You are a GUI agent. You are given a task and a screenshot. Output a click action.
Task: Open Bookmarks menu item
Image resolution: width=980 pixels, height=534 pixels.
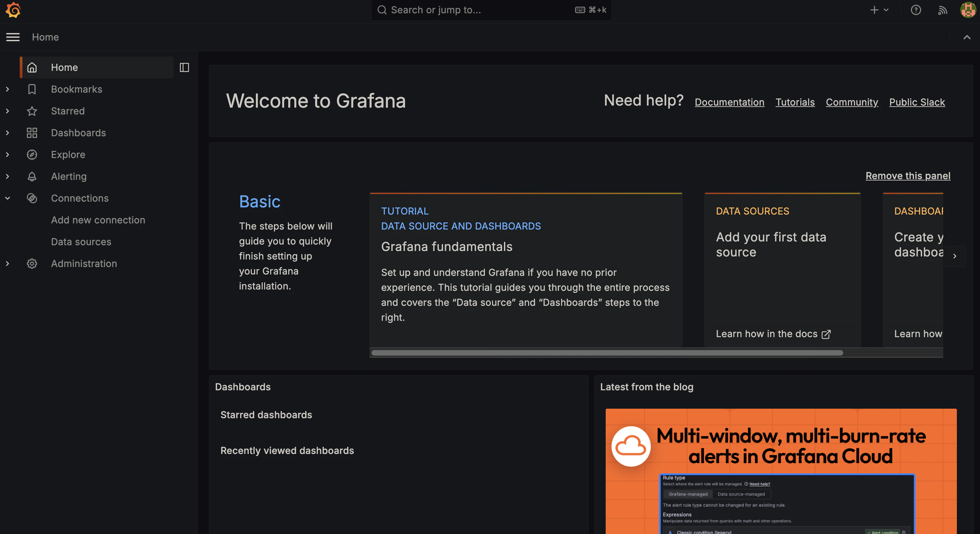pyautogui.click(x=77, y=89)
